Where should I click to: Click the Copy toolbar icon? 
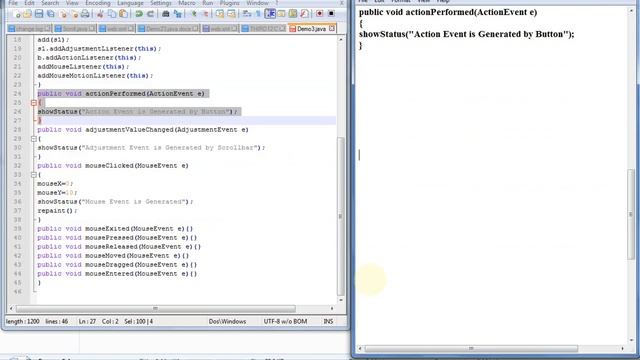point(112,14)
